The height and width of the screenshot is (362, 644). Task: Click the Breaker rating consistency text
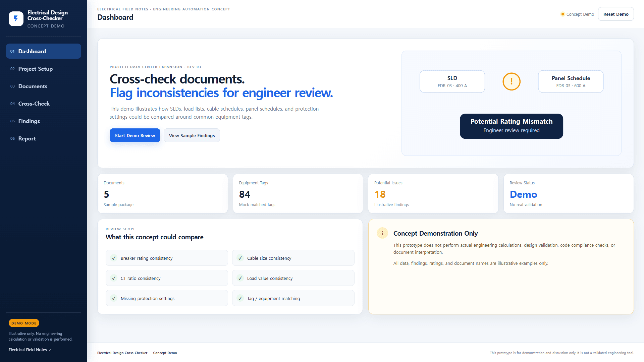[x=147, y=258]
